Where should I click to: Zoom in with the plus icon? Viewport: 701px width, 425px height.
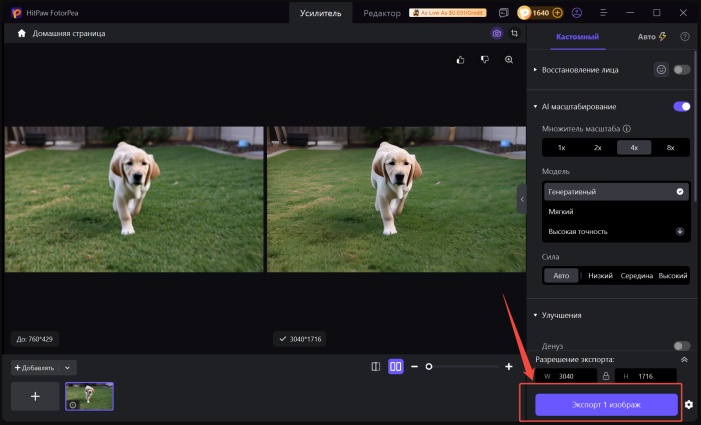point(509,367)
